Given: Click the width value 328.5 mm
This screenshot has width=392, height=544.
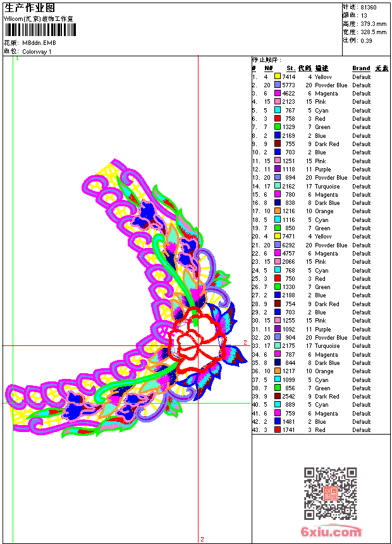Looking at the screenshot, I should [373, 32].
